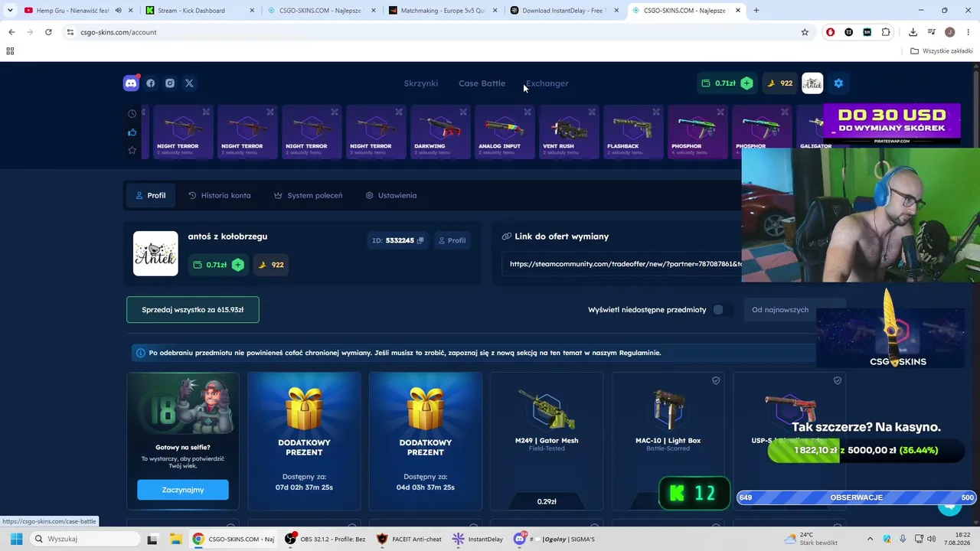Open the blue settings gear in site header
Viewport: 980px width, 551px height.
tap(838, 83)
